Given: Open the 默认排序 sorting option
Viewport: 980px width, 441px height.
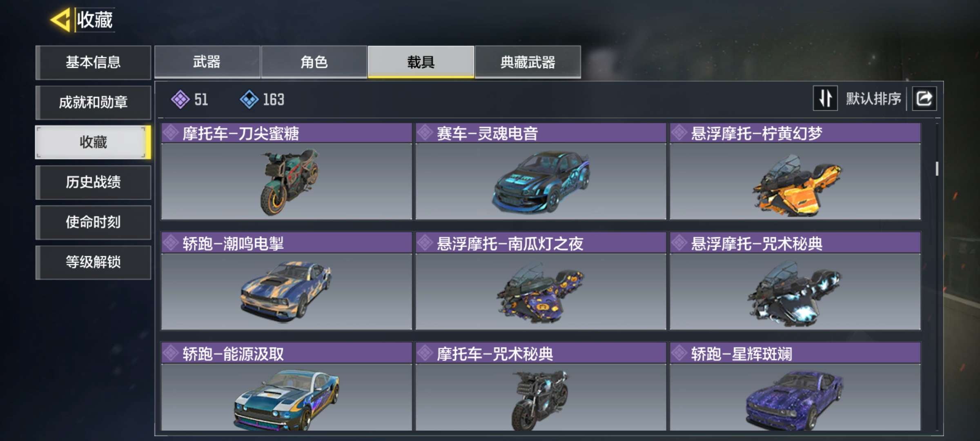Looking at the screenshot, I should (873, 98).
